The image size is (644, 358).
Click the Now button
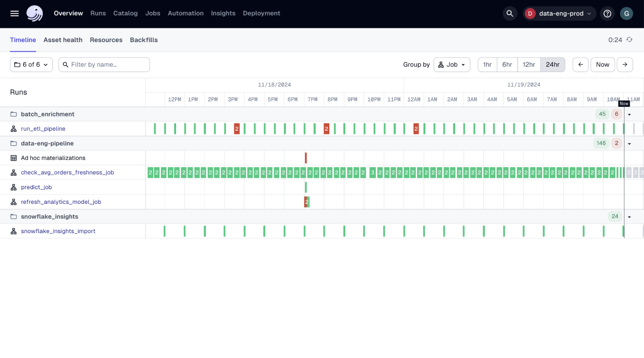coord(603,64)
